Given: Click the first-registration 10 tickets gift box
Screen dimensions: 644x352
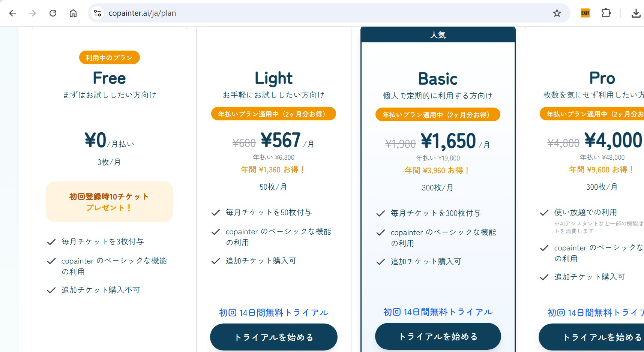Looking at the screenshot, I should (x=109, y=202).
